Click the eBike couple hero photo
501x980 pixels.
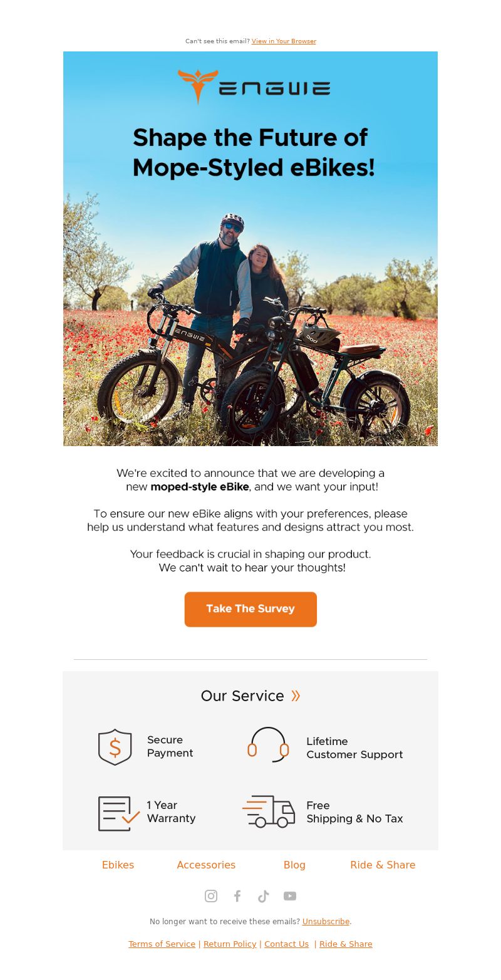(250, 249)
